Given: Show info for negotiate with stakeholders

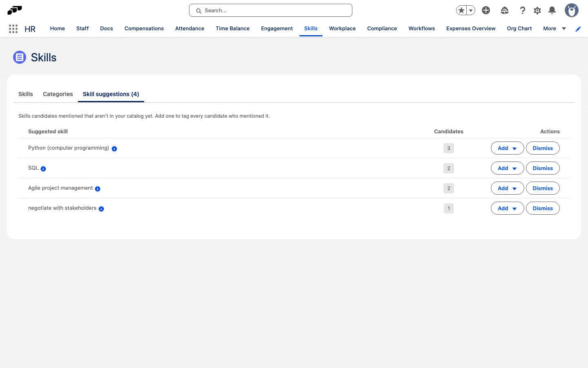Looking at the screenshot, I should click(101, 209).
